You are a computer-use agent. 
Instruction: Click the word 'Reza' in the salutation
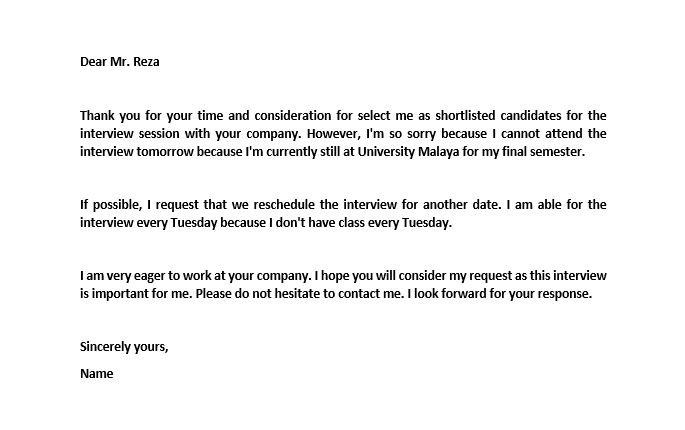[x=144, y=61]
